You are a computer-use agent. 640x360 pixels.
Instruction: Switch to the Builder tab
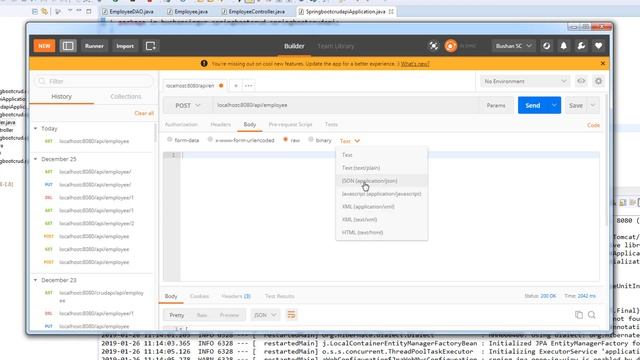click(x=294, y=46)
